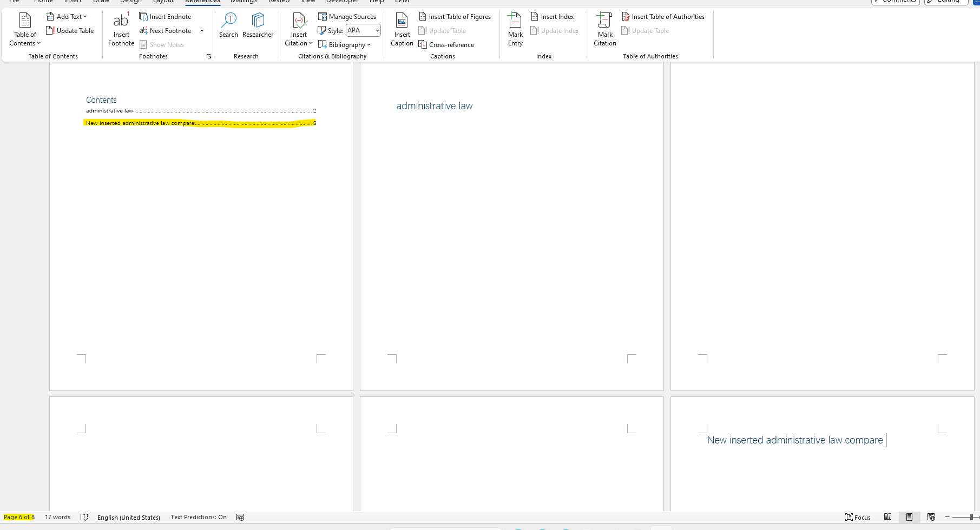980x530 pixels.
Task: Enable Web Layout view
Action: point(931,517)
